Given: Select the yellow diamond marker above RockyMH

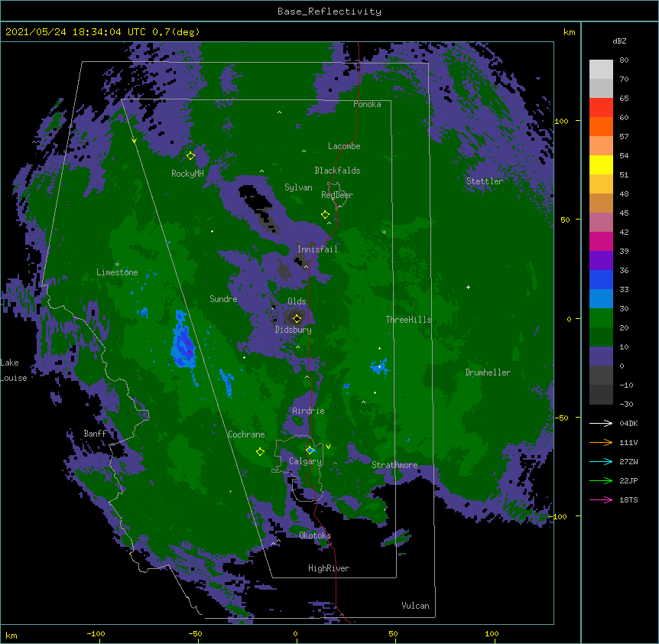Looking at the screenshot, I should click(x=190, y=156).
